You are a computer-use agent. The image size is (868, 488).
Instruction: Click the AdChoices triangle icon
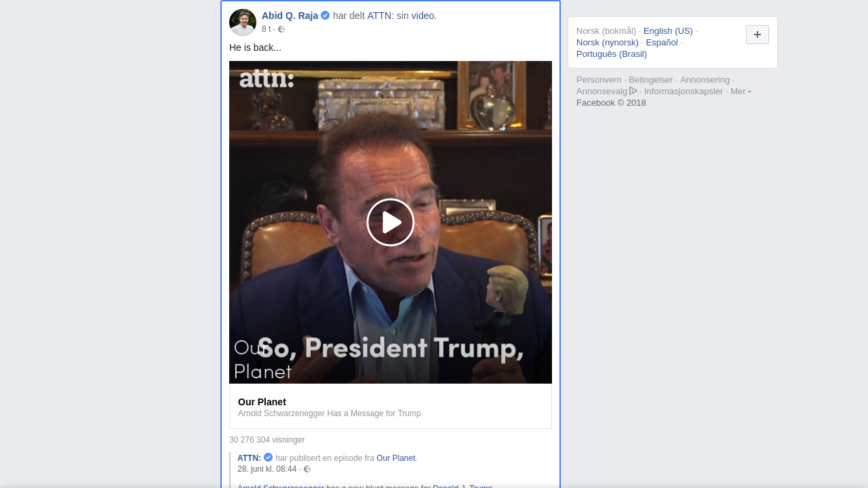[633, 91]
